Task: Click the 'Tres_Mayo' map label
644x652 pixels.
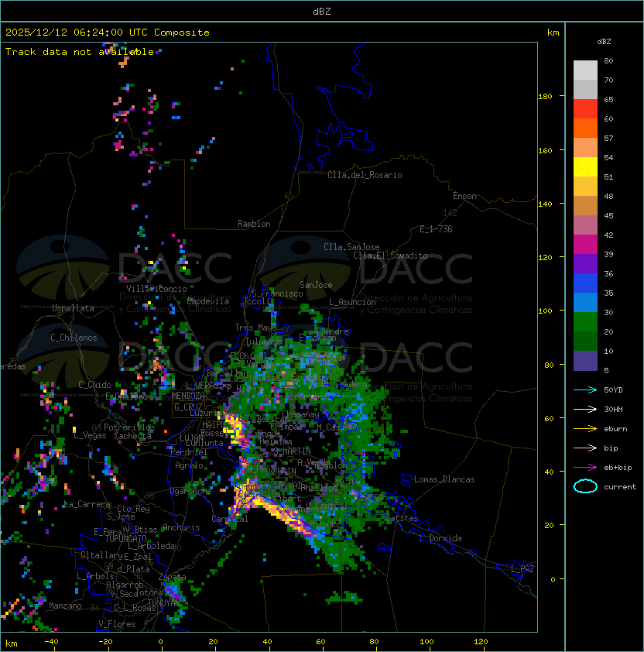Action: pos(255,328)
